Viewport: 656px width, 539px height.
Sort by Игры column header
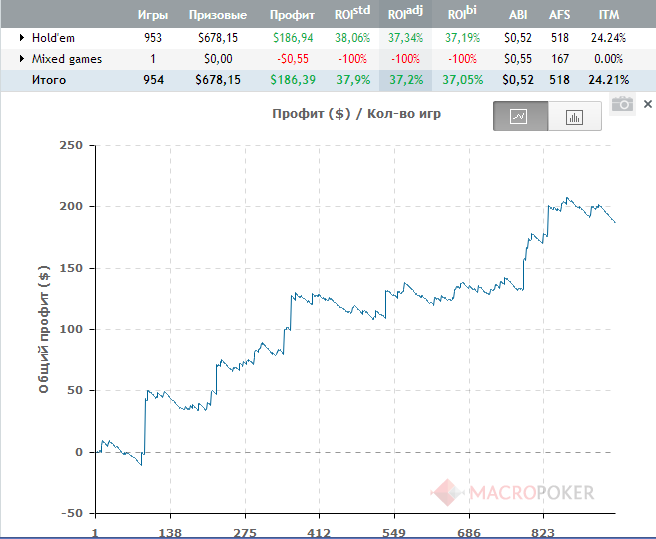tap(153, 15)
